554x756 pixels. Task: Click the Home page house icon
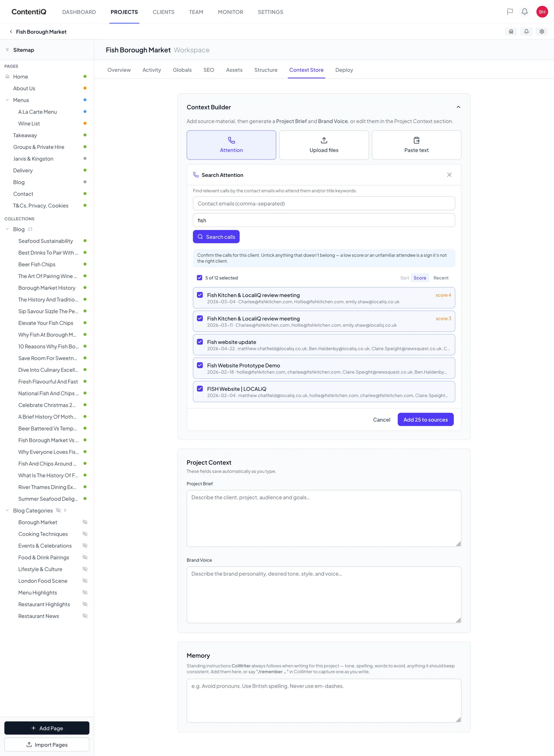click(x=7, y=76)
